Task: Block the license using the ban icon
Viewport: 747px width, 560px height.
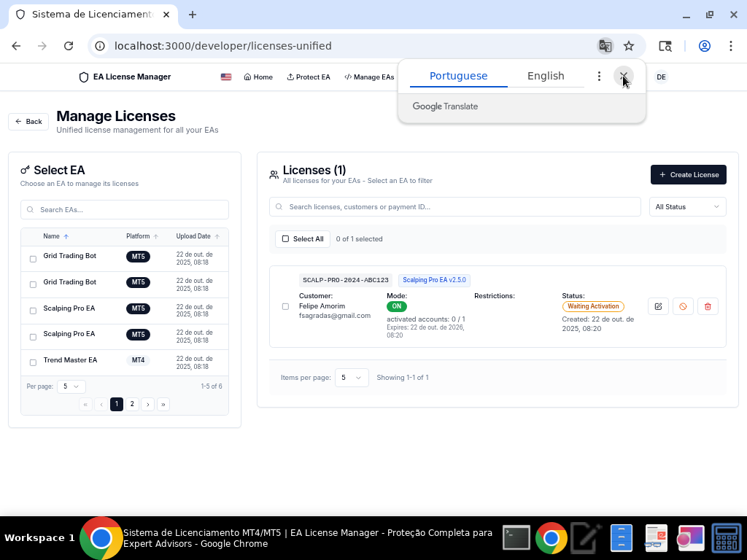Action: 683,306
